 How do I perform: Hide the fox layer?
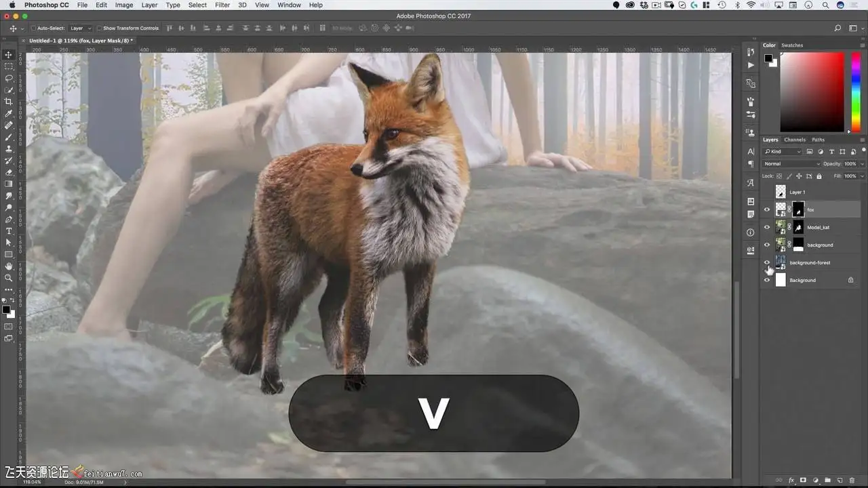click(x=767, y=210)
